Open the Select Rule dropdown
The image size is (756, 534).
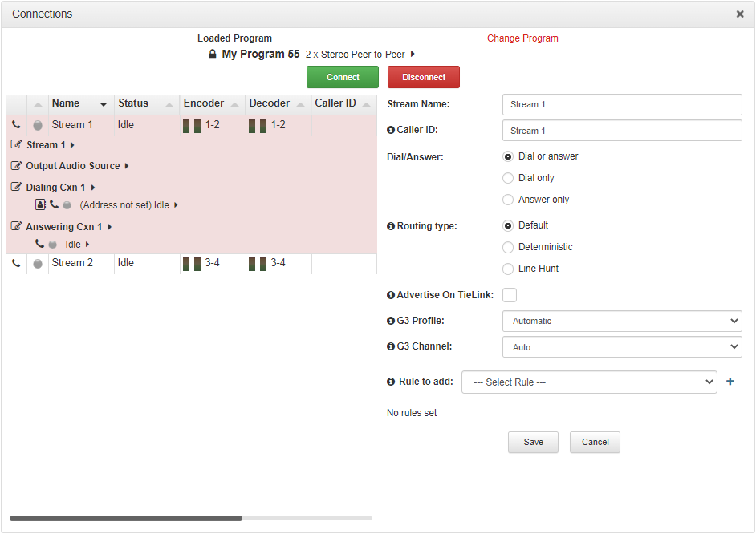(588, 382)
